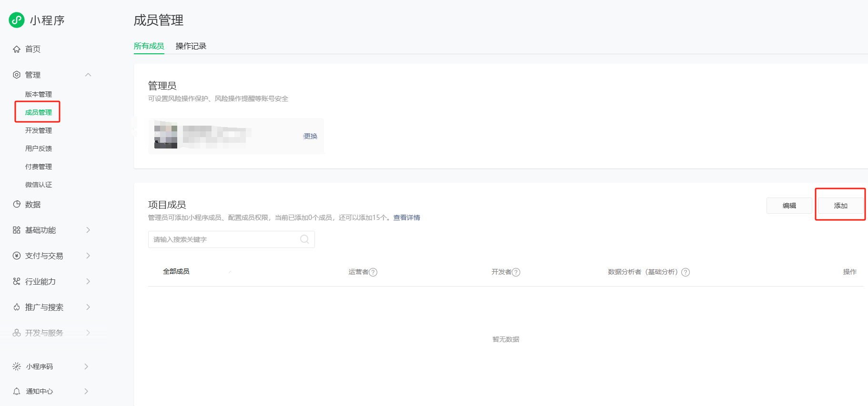868x406 pixels.
Task: Click the 管理 hexagon icon
Action: click(17, 75)
